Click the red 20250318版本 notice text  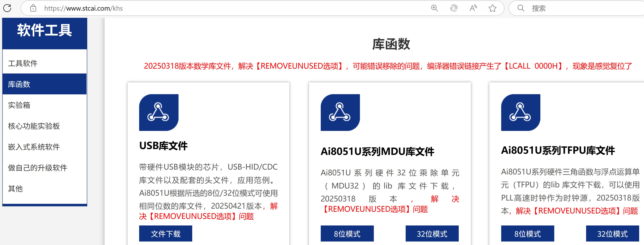(x=388, y=66)
